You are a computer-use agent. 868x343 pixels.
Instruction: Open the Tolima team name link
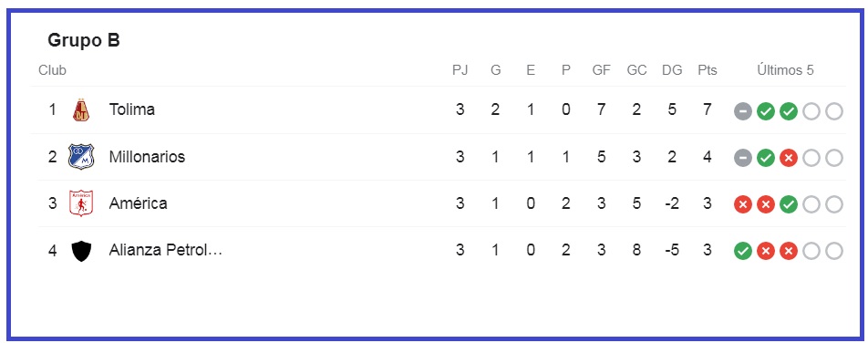pos(131,109)
